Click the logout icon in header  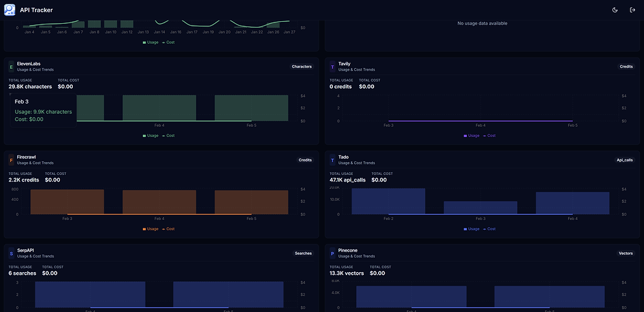tap(632, 10)
